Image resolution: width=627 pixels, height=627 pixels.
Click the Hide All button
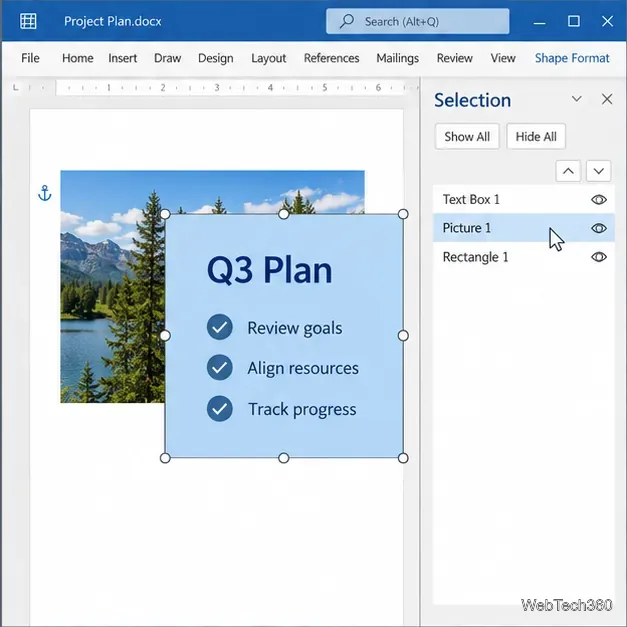click(x=536, y=136)
